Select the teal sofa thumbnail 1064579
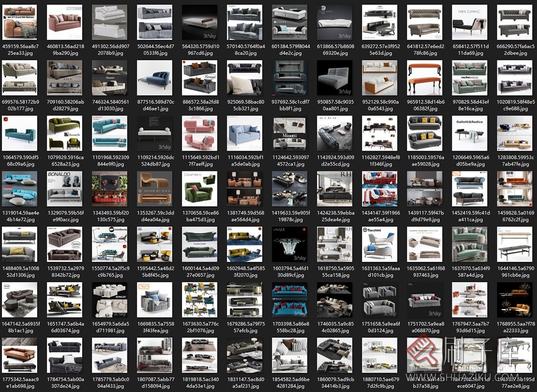Screen dimensions: 537x392 click(19, 133)
